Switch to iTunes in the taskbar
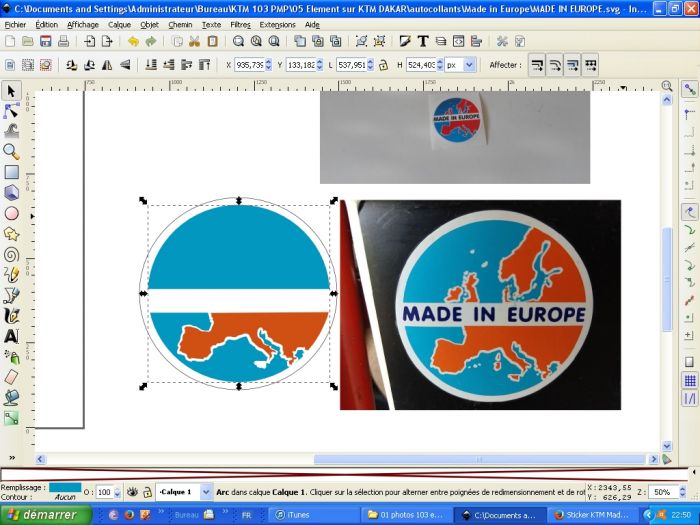Viewport: 700px width, 525px height. tap(298, 515)
